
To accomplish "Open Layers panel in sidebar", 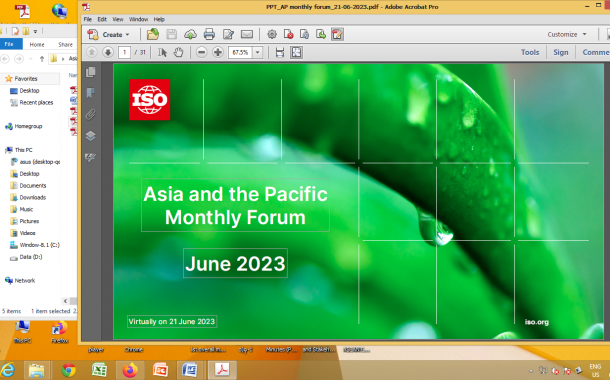I will (x=91, y=135).
